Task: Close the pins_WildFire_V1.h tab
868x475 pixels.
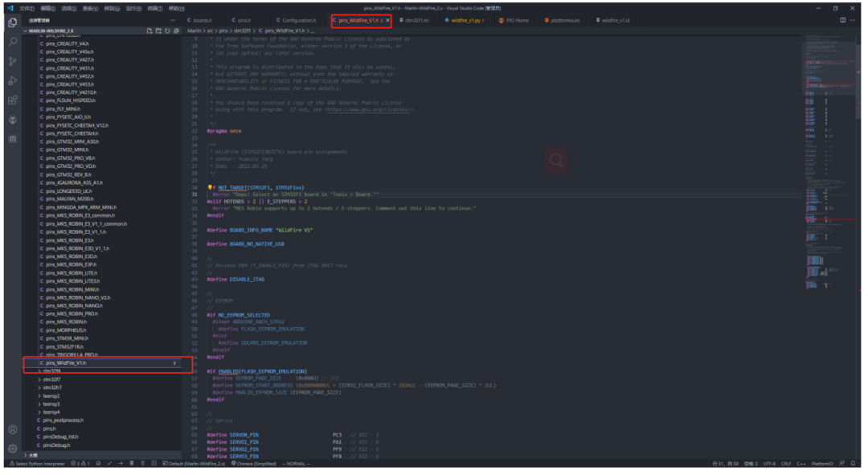Action: point(387,20)
